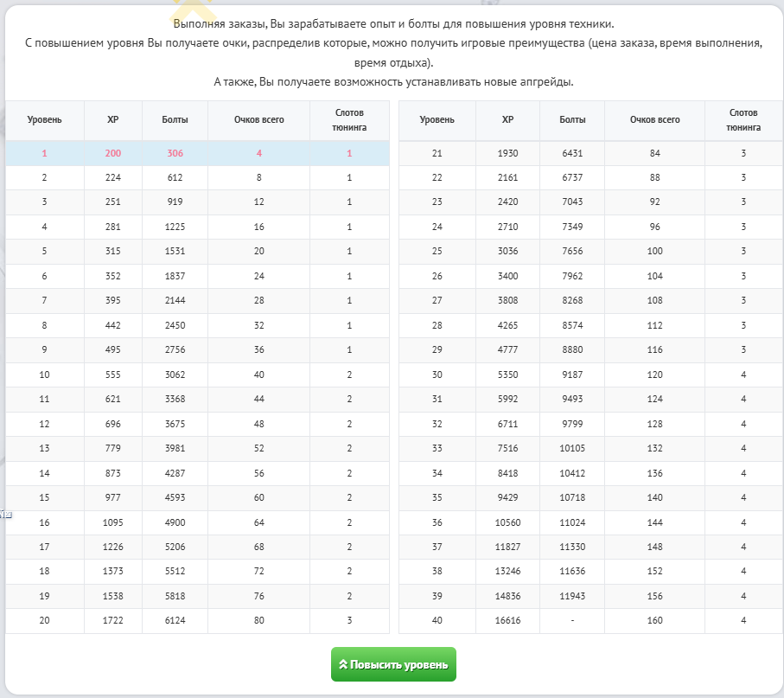Click the green "Повысить уровень" button
The height and width of the screenshot is (698, 784).
click(x=393, y=664)
